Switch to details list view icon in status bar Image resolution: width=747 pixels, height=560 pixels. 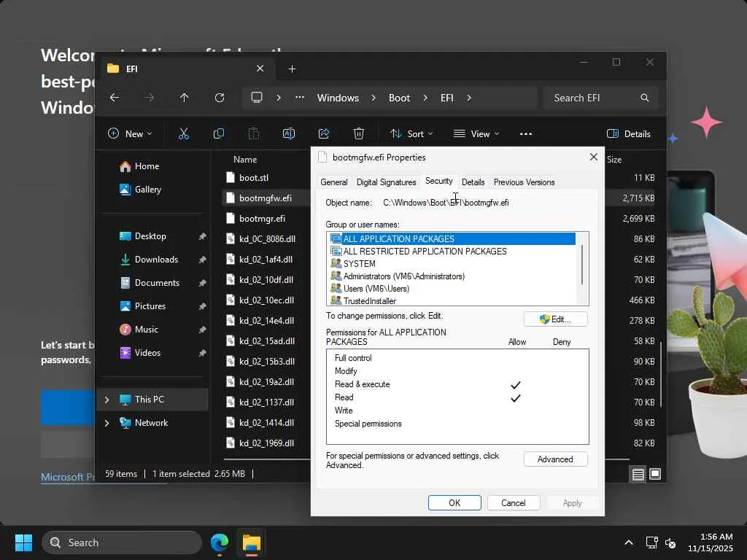pos(638,474)
